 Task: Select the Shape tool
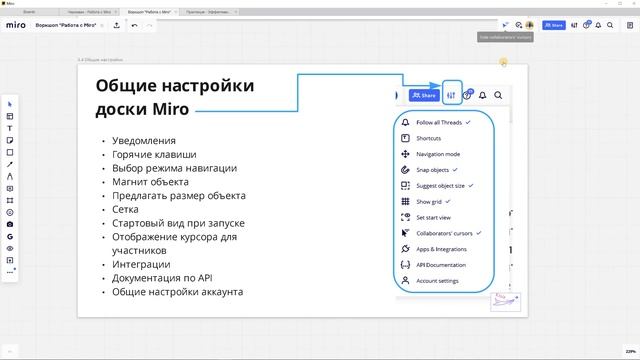(x=10, y=152)
